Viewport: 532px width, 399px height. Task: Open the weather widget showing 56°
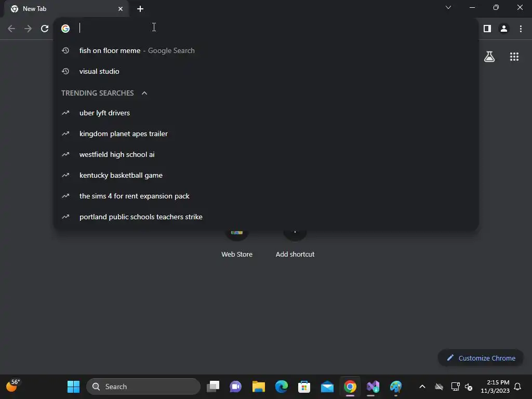pyautogui.click(x=13, y=386)
